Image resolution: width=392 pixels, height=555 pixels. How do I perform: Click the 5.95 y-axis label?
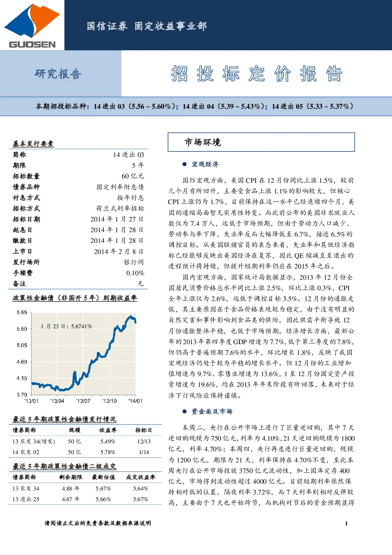click(x=22, y=313)
